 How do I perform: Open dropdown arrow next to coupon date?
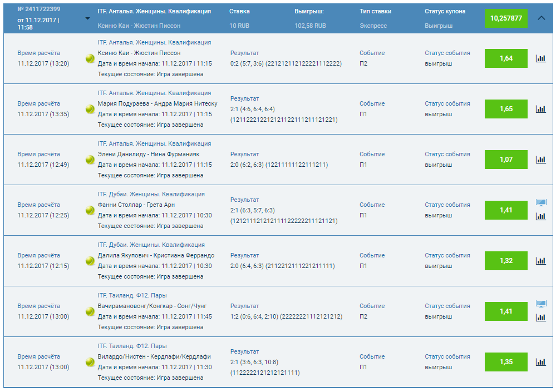click(87, 18)
